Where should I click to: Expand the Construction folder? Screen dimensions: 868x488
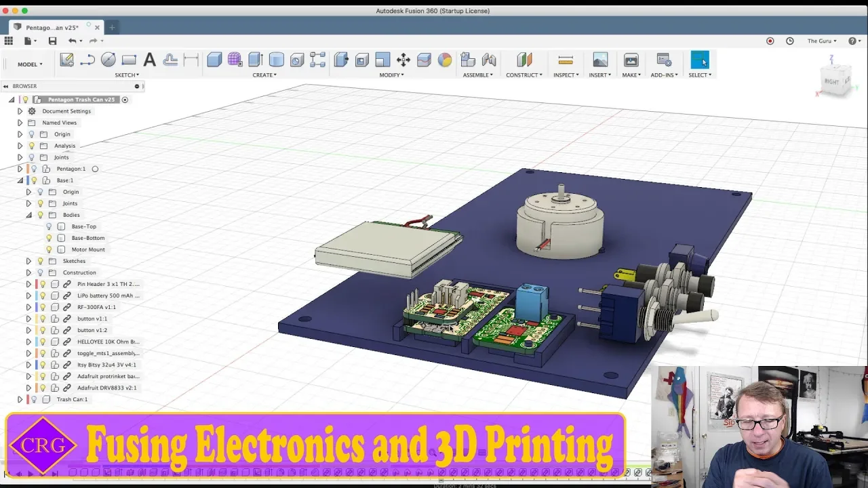(28, 272)
